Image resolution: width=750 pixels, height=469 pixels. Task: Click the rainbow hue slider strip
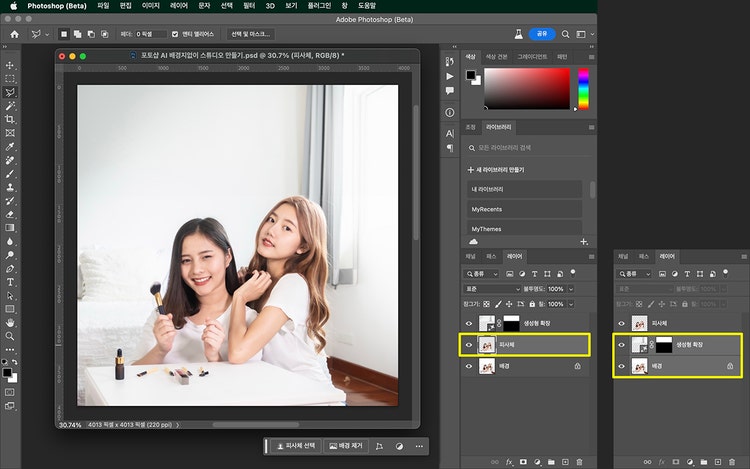583,89
